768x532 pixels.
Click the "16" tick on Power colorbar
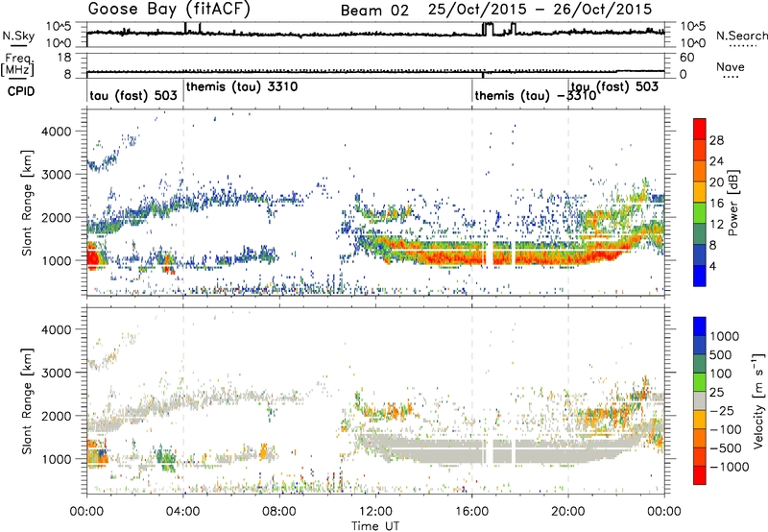pyautogui.click(x=716, y=204)
